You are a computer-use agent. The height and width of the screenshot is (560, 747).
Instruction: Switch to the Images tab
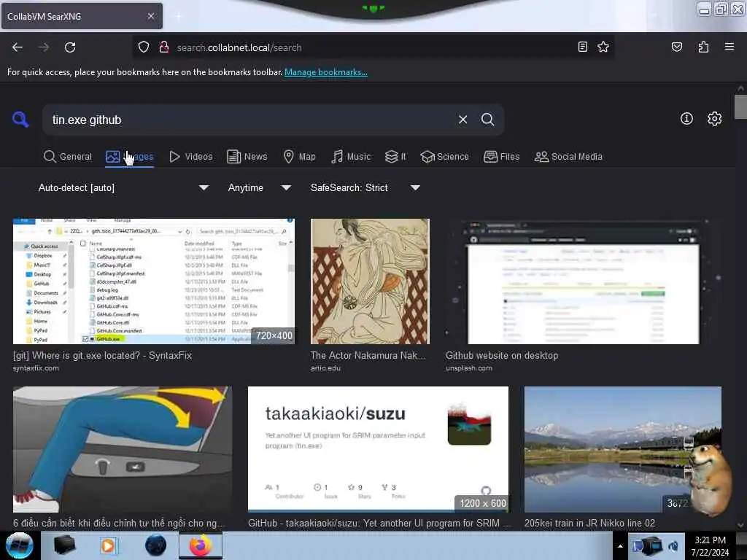tap(130, 157)
